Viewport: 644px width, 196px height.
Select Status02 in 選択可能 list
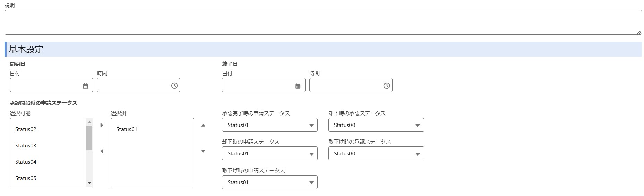click(x=48, y=129)
